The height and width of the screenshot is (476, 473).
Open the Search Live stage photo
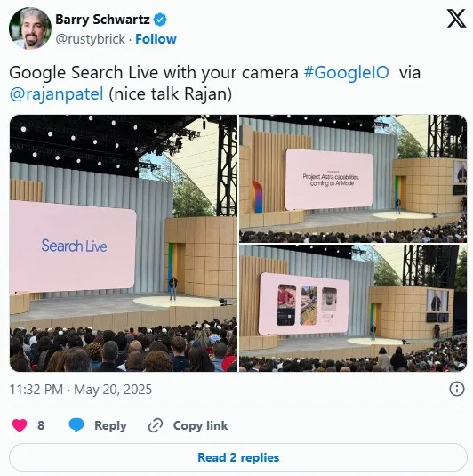point(124,243)
